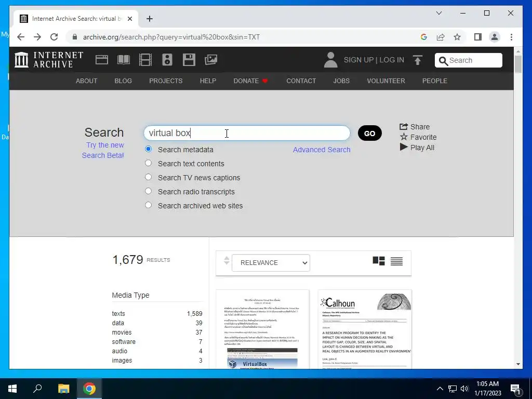This screenshot has width=532, height=399.
Task: Open the DONATE menu item
Action: pos(251,81)
